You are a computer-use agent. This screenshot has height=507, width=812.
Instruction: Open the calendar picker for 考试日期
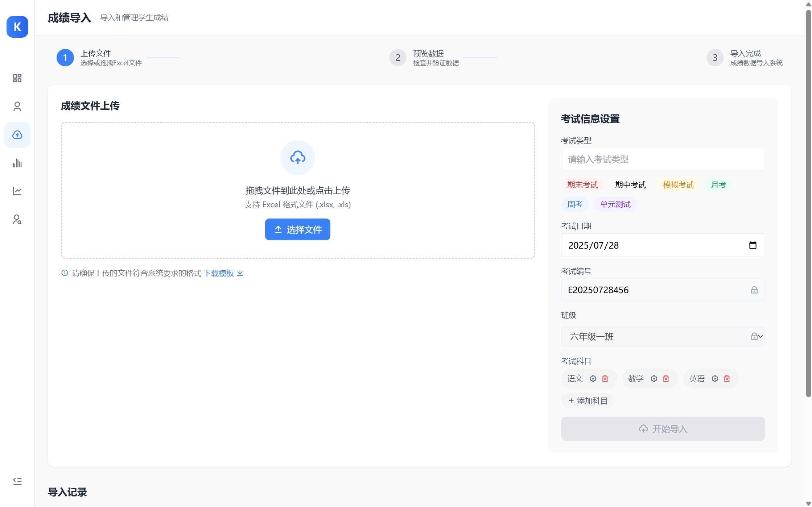753,245
